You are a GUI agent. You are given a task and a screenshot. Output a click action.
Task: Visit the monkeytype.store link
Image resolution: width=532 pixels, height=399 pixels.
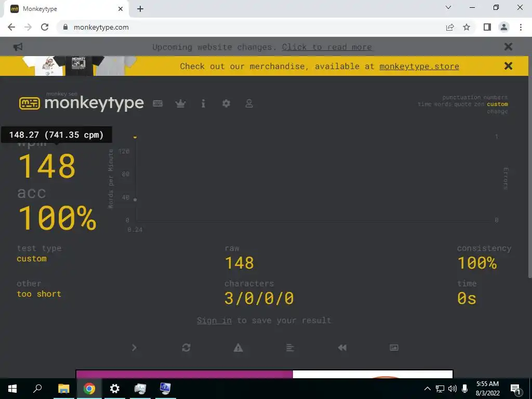click(419, 66)
